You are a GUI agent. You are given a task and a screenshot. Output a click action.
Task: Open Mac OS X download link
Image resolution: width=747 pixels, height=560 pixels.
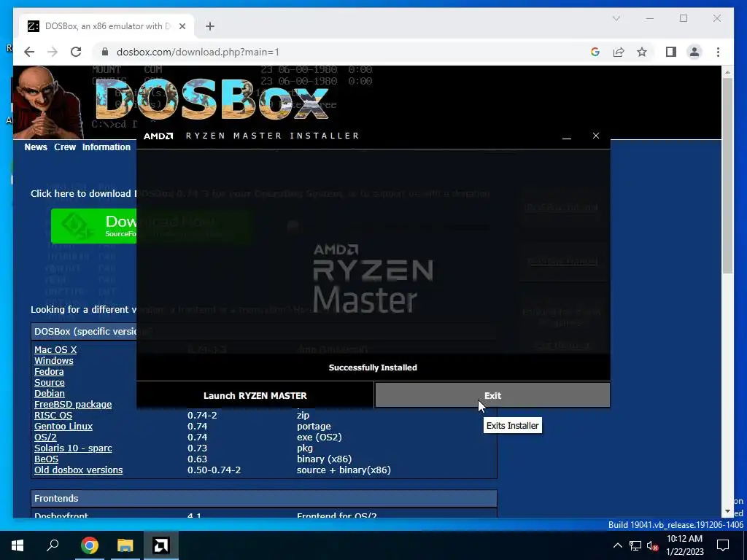(x=55, y=349)
